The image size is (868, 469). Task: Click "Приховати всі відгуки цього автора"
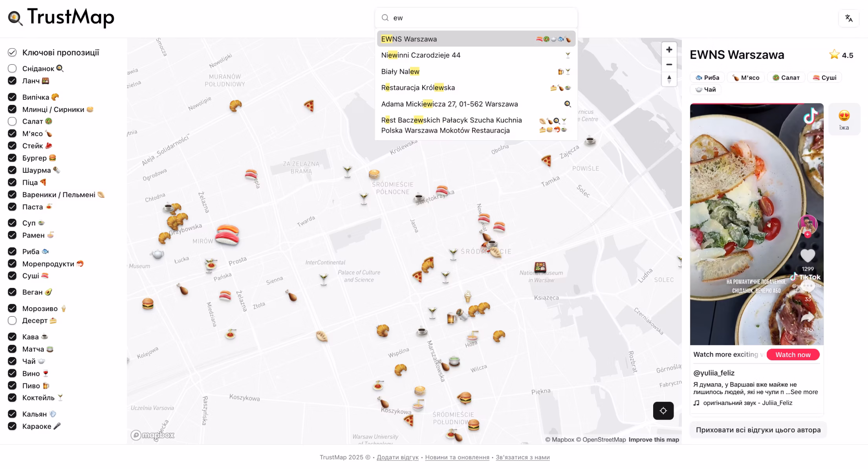point(757,430)
